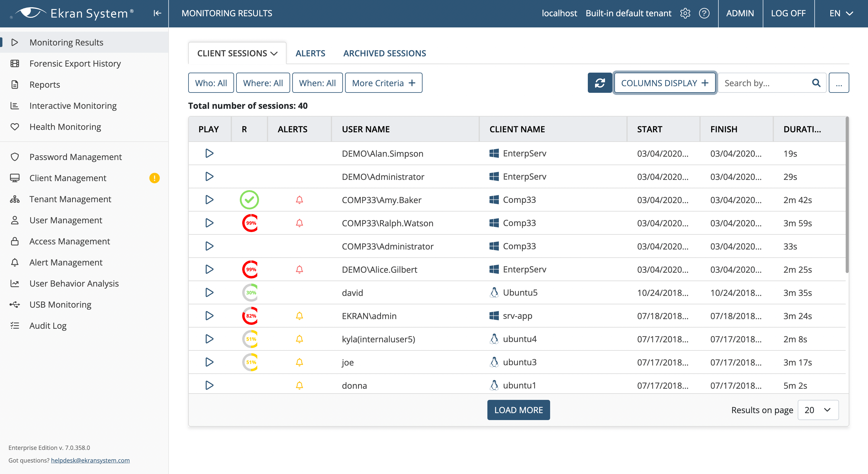Image resolution: width=868 pixels, height=474 pixels.
Task: Click the 51% risk score for joe
Action: 250,363
